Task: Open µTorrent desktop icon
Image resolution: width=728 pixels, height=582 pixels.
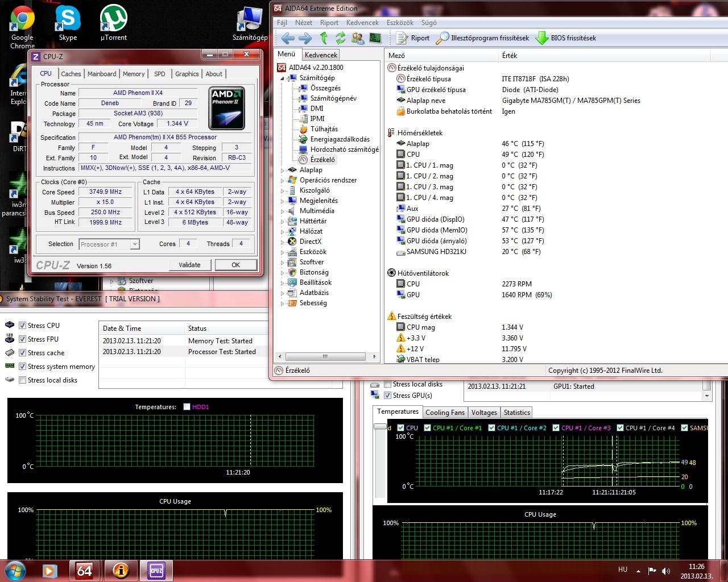Action: 114,23
